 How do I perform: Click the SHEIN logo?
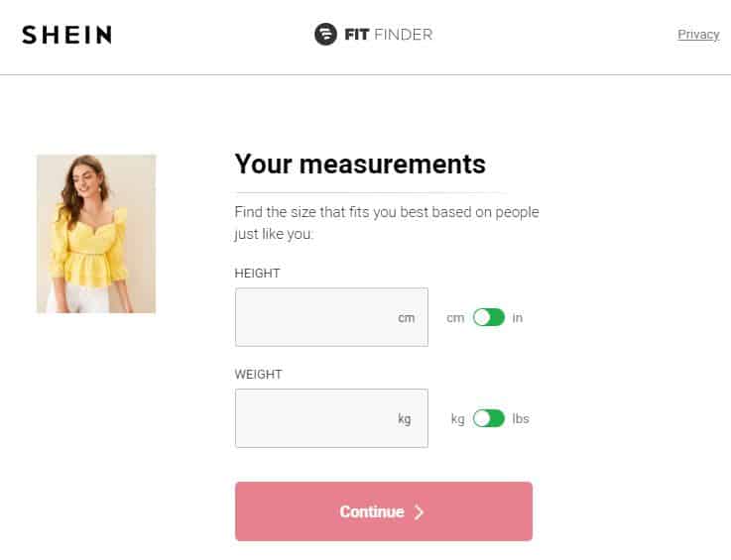[66, 35]
